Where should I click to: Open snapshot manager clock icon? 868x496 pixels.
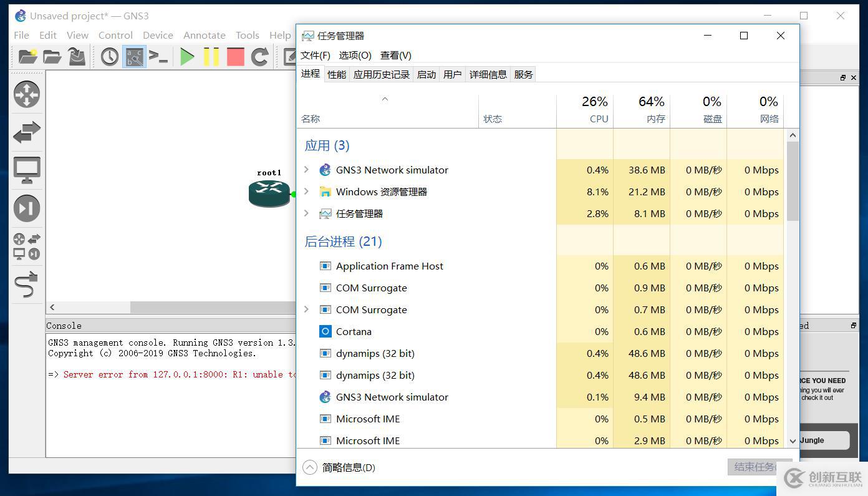[x=110, y=57]
